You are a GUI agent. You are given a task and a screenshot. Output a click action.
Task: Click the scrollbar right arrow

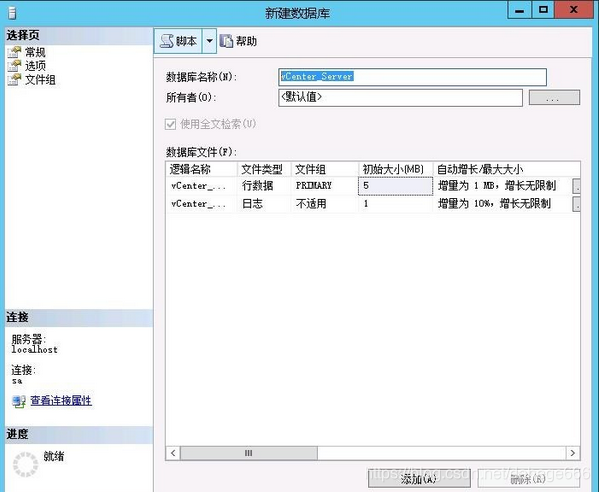573,453
